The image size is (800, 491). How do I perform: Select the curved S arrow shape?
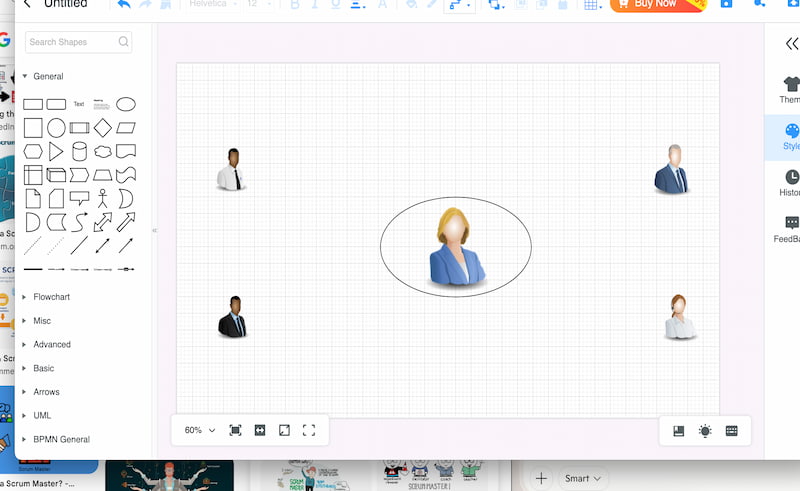(80, 222)
